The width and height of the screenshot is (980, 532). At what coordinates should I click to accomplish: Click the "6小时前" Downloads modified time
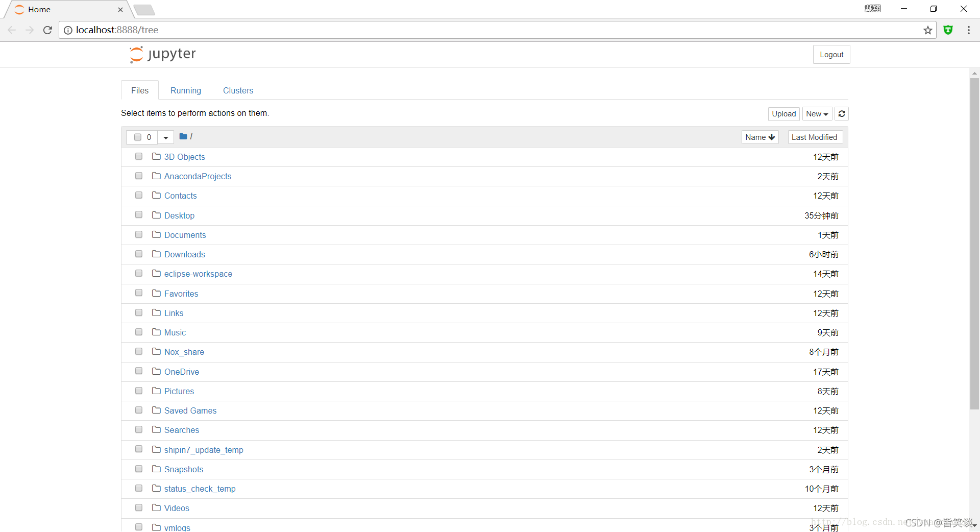[x=823, y=254]
